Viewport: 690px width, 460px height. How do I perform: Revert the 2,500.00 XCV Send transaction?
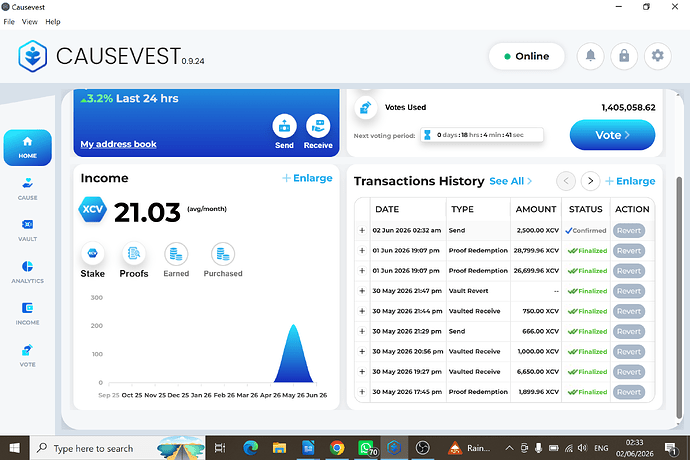[x=629, y=231]
